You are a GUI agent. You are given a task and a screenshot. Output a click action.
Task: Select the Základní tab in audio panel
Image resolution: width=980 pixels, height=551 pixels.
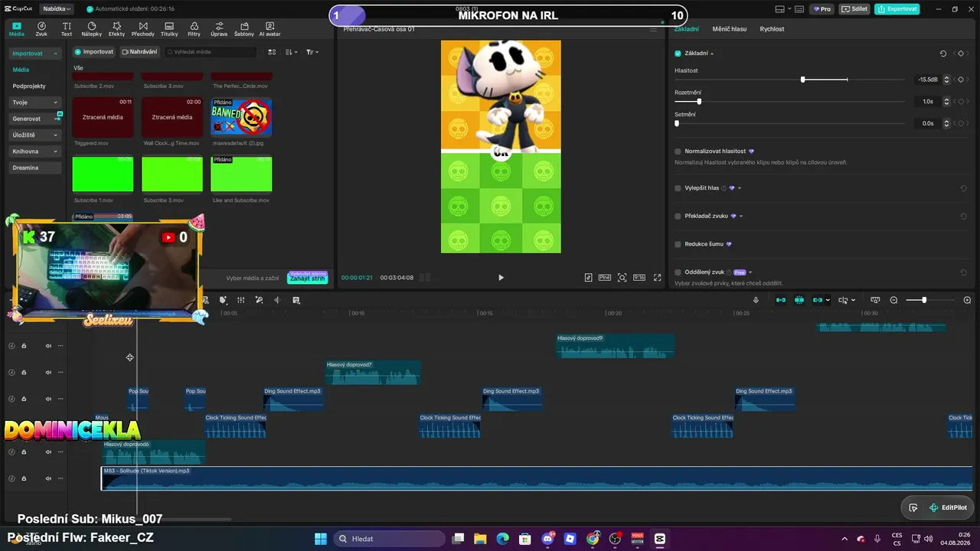click(x=686, y=29)
